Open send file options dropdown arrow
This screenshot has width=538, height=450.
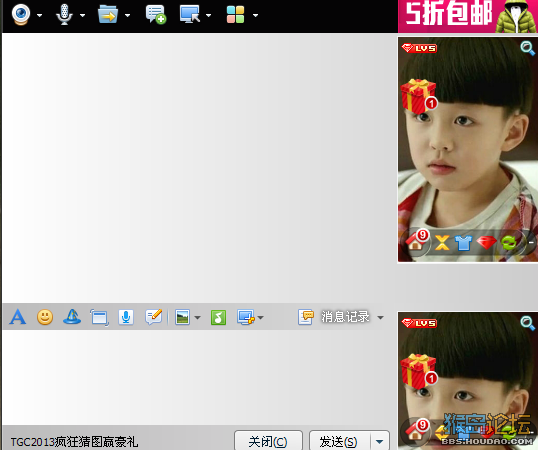(127, 15)
